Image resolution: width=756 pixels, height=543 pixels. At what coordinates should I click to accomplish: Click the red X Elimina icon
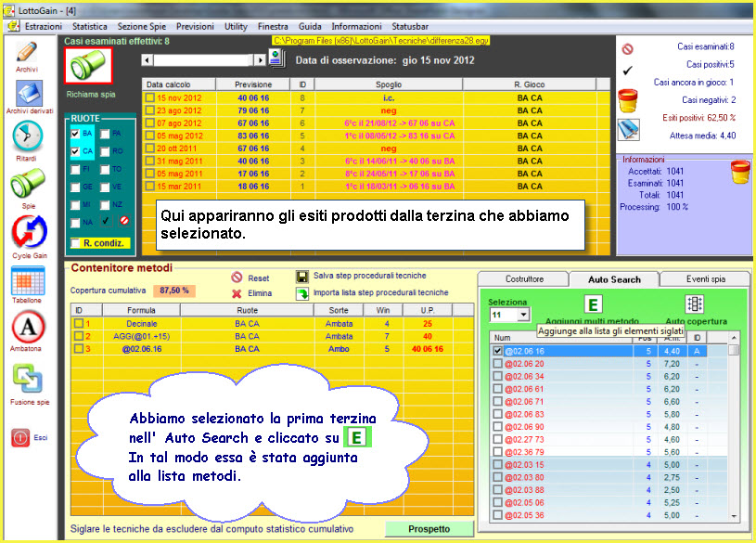(237, 293)
